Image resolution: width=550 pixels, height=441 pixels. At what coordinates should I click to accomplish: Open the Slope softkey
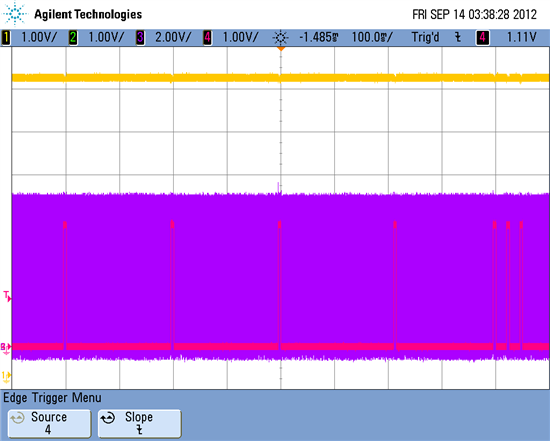coord(139,423)
